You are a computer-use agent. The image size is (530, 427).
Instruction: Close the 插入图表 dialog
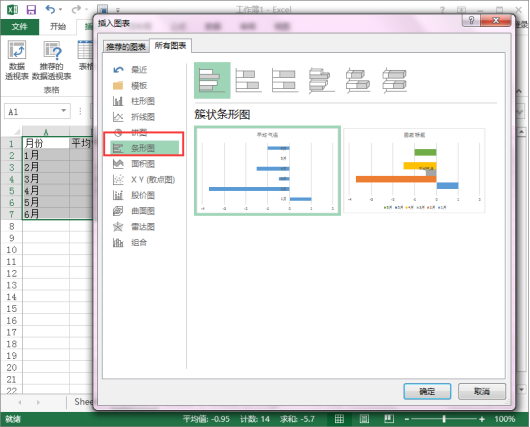pos(496,21)
